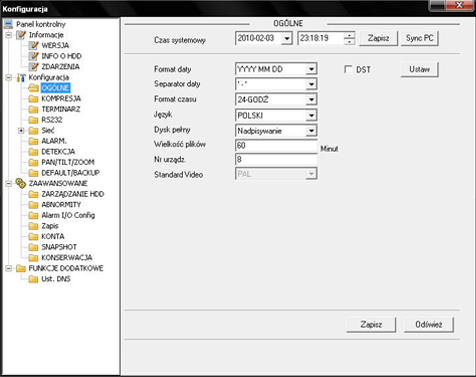This screenshot has height=377, width=476.
Task: Click the PAN/TILT/ZOOM folder icon
Action: (x=33, y=162)
